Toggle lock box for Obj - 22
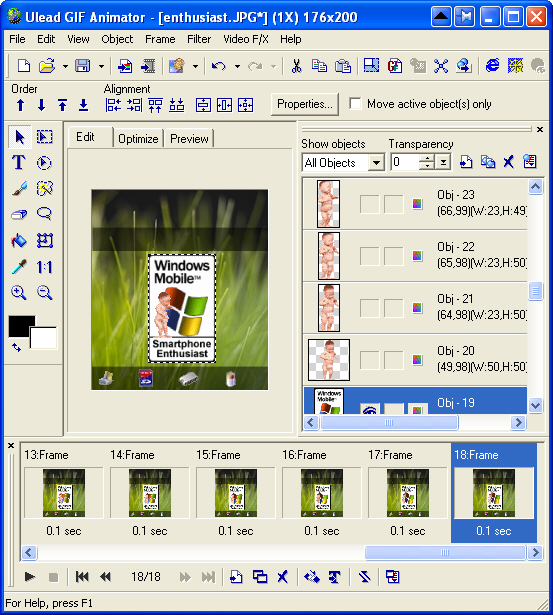The height and width of the screenshot is (615, 553). [x=393, y=256]
